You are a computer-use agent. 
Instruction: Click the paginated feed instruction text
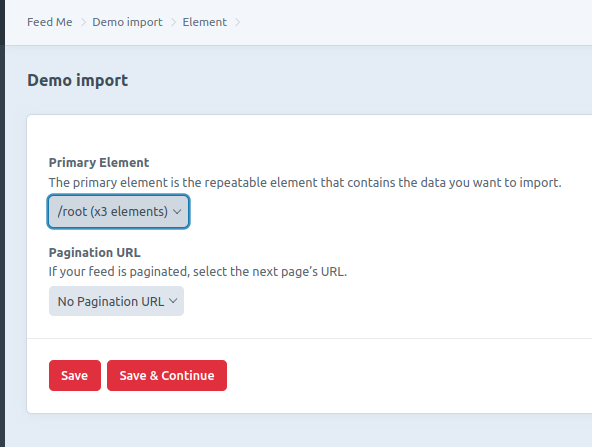point(198,271)
